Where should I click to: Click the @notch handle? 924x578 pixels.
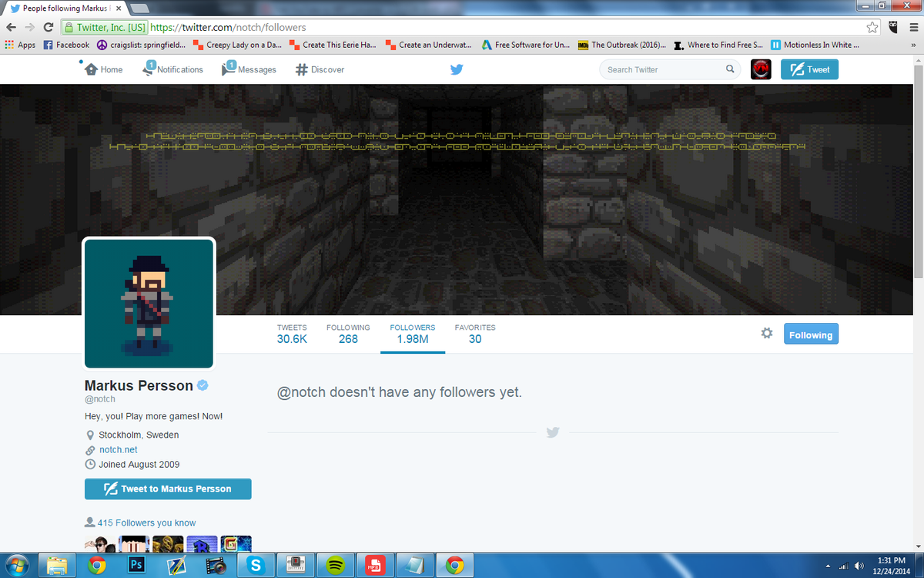tap(99, 399)
